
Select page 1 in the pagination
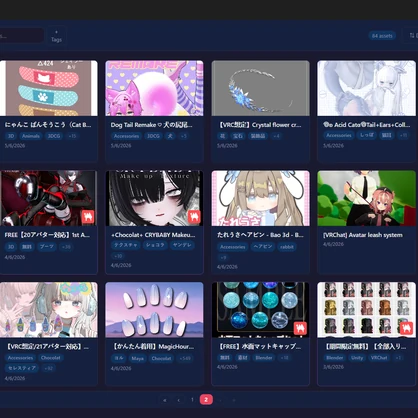point(192,400)
